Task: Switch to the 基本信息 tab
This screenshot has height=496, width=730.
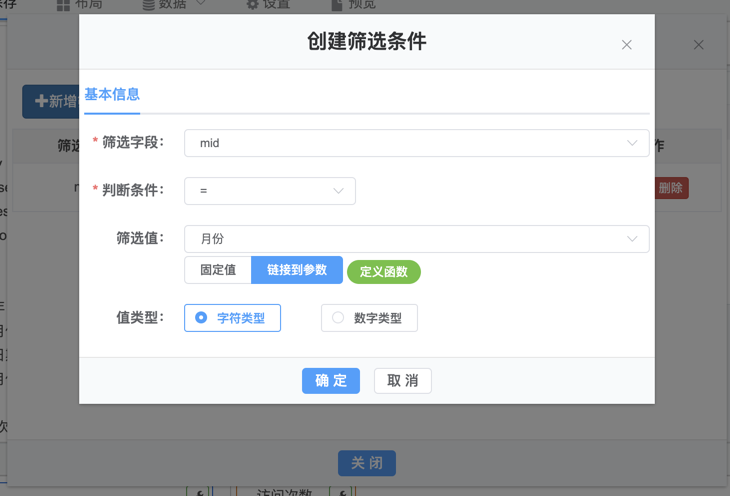Action: 112,95
